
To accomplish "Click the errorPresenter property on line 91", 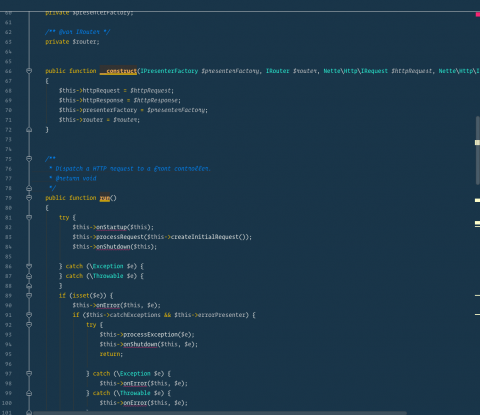I will click(222, 315).
